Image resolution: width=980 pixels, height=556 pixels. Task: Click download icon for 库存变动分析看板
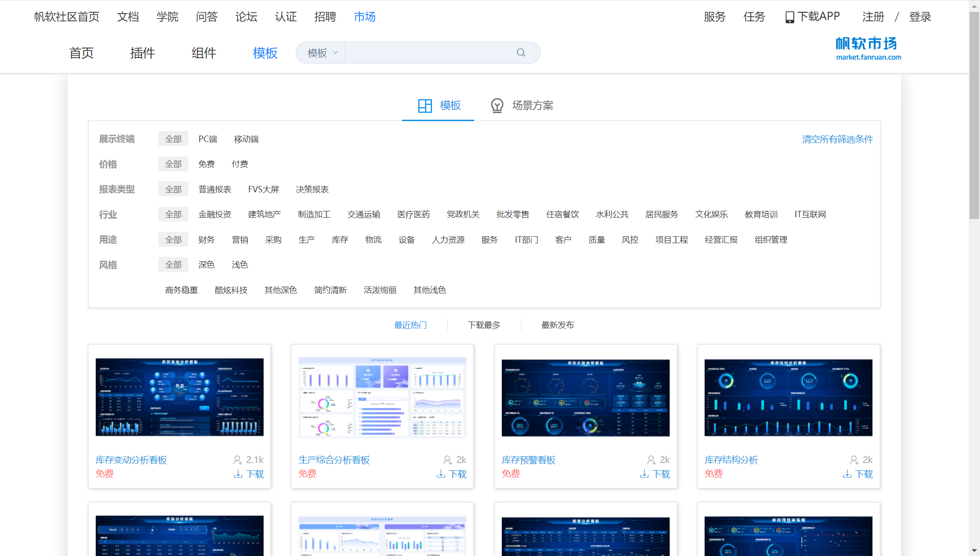point(238,474)
